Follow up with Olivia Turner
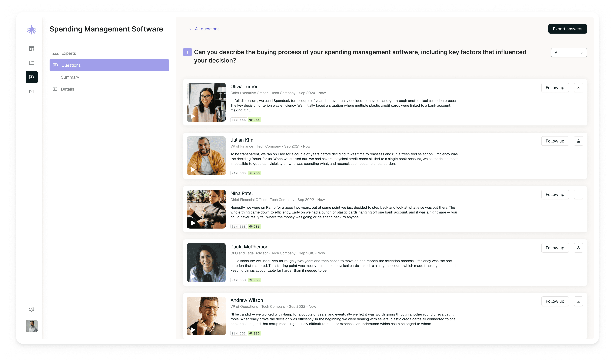The width and height of the screenshot is (615, 364). pyautogui.click(x=555, y=88)
